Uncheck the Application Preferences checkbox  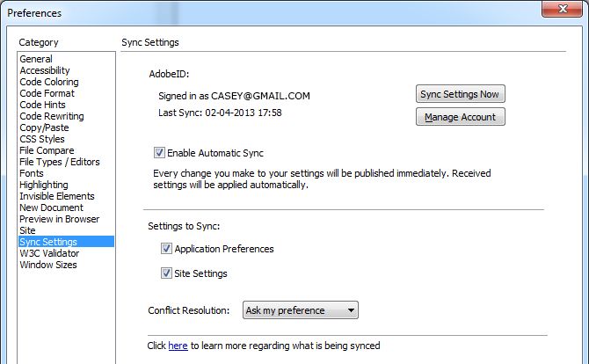[x=166, y=249]
